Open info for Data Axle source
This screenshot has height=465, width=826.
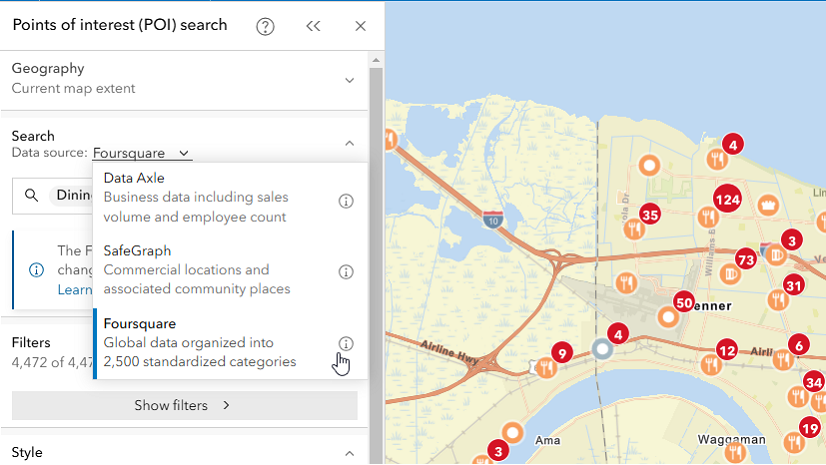pos(346,200)
